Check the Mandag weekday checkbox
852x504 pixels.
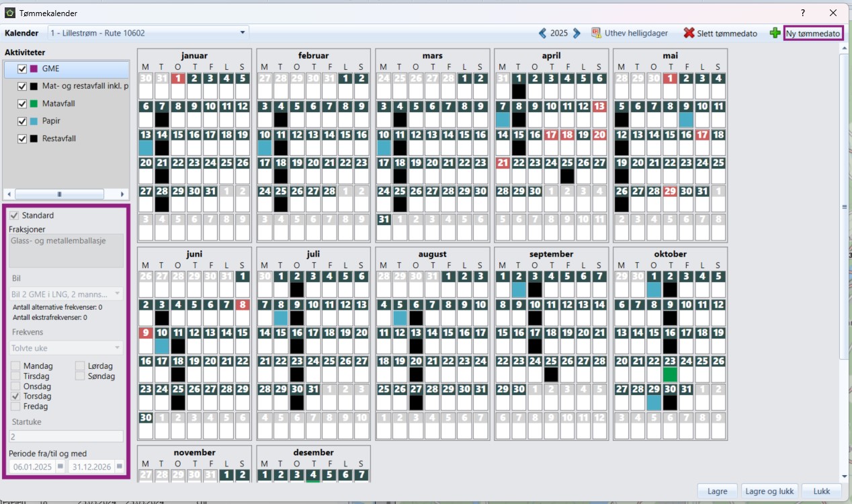coord(15,366)
